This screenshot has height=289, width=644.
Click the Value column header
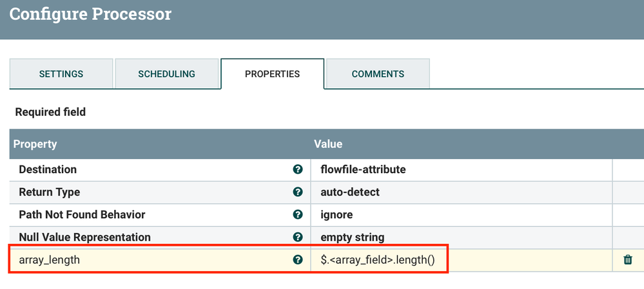328,144
